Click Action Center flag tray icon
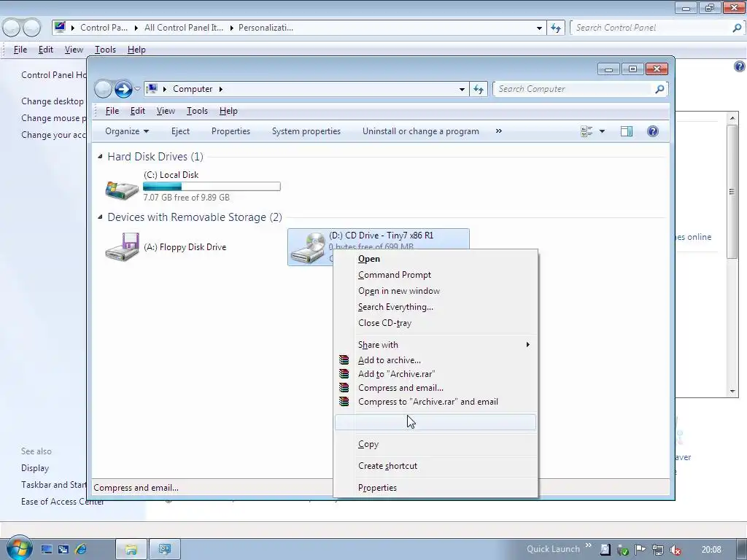Screen dimensions: 747x560 [640, 550]
